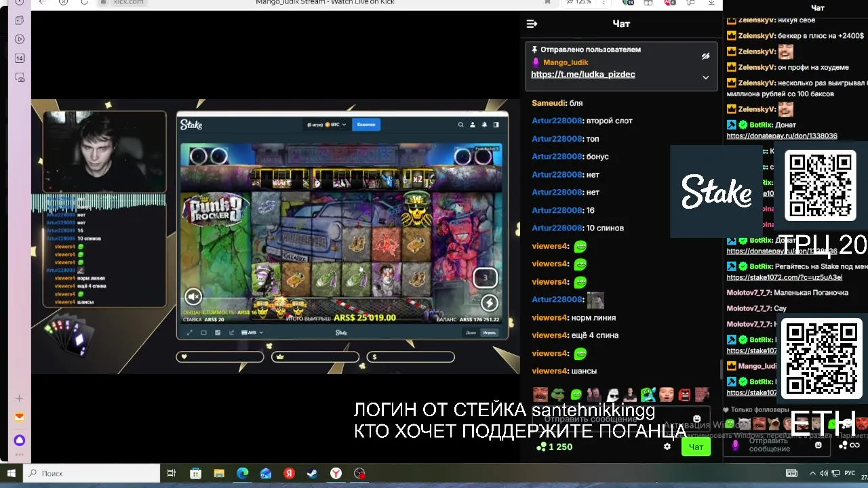Hide the pinned message eye-slash icon
Viewport: 868px width, 488px height.
[705, 56]
